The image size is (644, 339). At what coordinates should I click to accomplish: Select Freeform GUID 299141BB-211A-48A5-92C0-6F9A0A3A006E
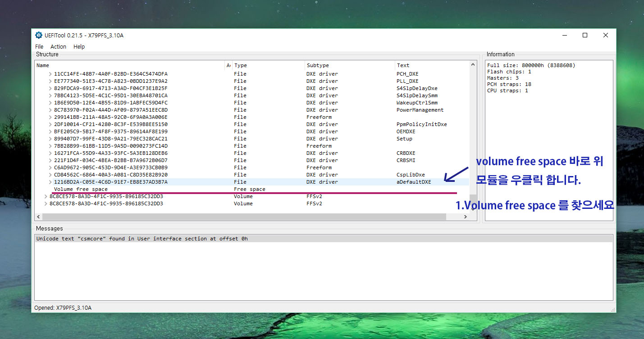tap(111, 117)
